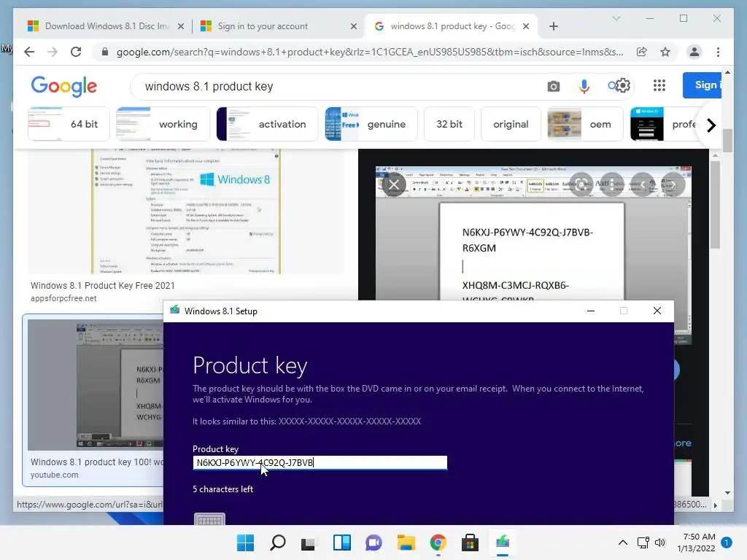Open the notification badge in the tray
The width and height of the screenshot is (747, 560).
pyautogui.click(x=727, y=542)
